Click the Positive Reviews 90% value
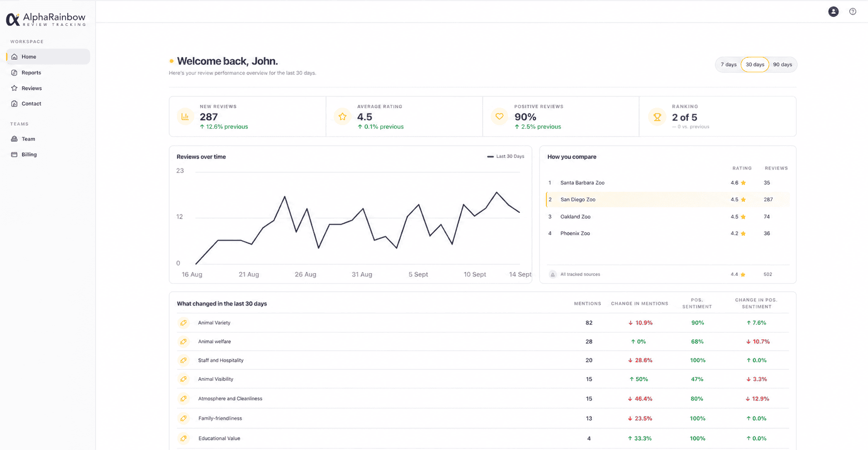868x450 pixels. [x=525, y=117]
